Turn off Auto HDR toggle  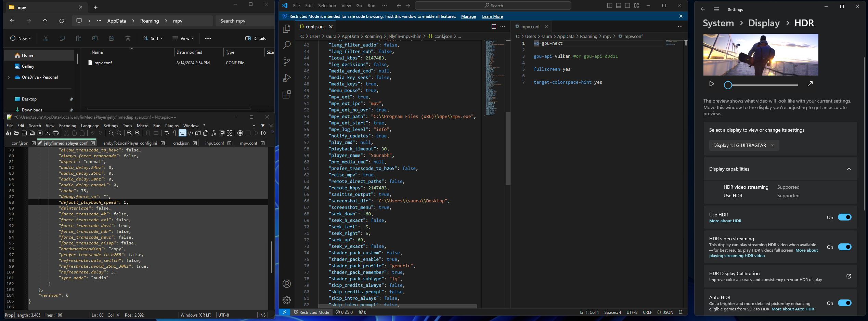coord(844,303)
